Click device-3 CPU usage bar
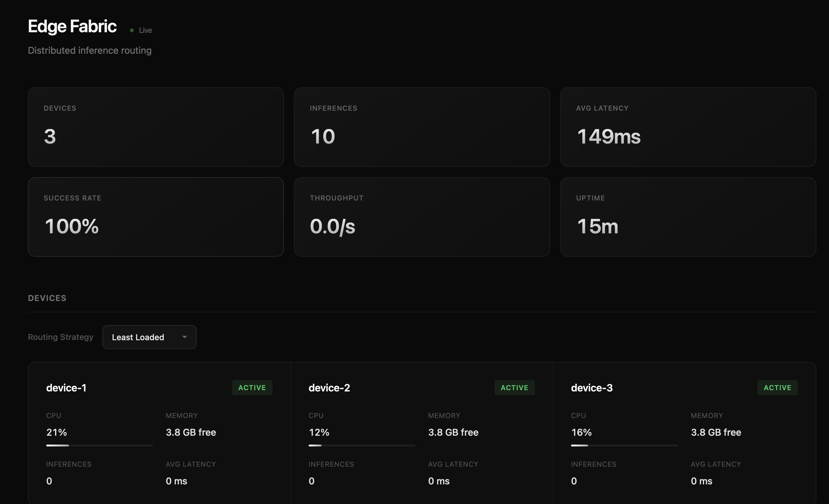 (624, 445)
